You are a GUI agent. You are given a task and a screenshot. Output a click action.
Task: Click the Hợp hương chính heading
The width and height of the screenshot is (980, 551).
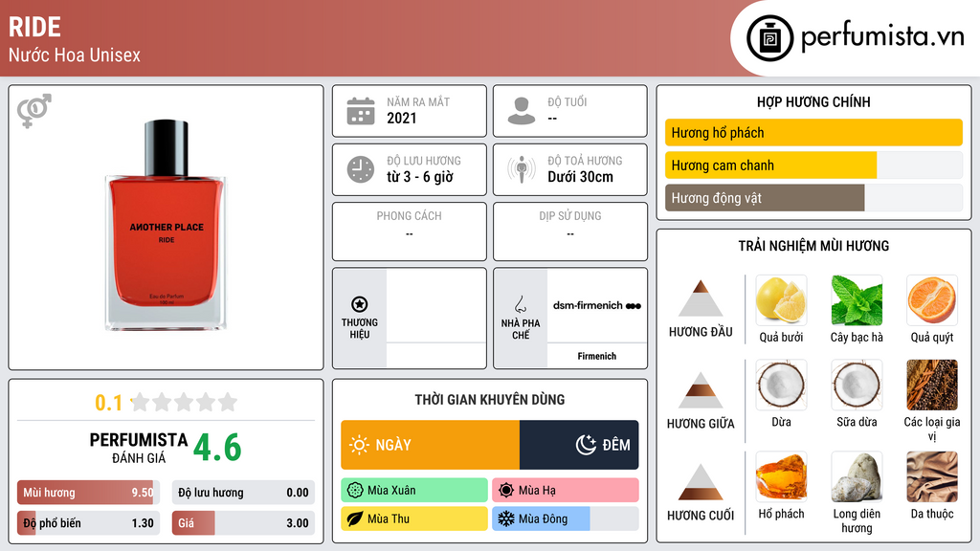click(813, 101)
